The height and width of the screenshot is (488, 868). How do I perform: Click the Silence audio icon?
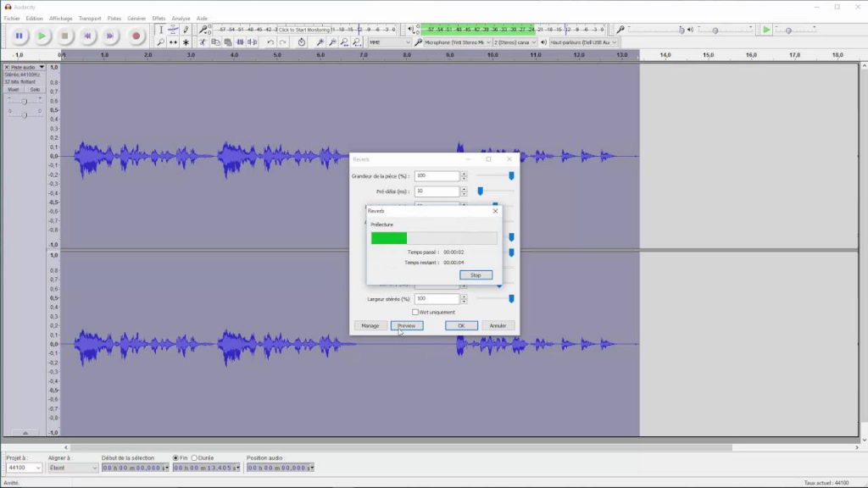(253, 42)
